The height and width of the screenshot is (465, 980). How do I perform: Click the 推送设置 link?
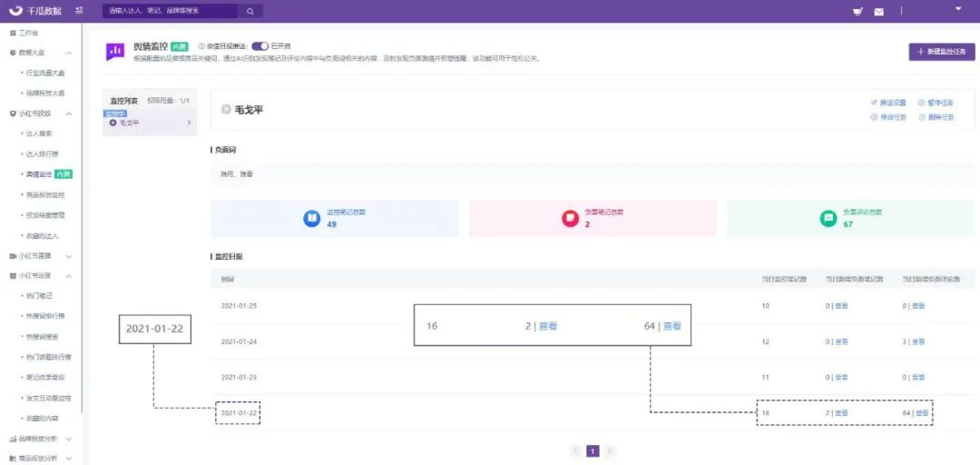point(888,103)
